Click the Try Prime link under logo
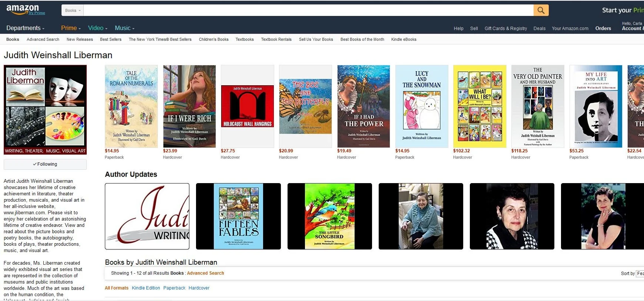Image resolution: width=644 pixels, height=301 pixels. [x=37, y=13]
